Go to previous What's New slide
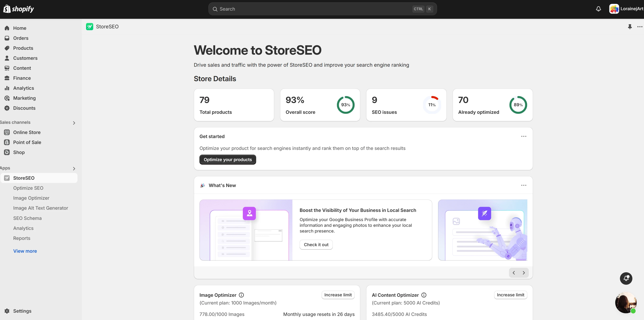The image size is (644, 320). point(514,273)
